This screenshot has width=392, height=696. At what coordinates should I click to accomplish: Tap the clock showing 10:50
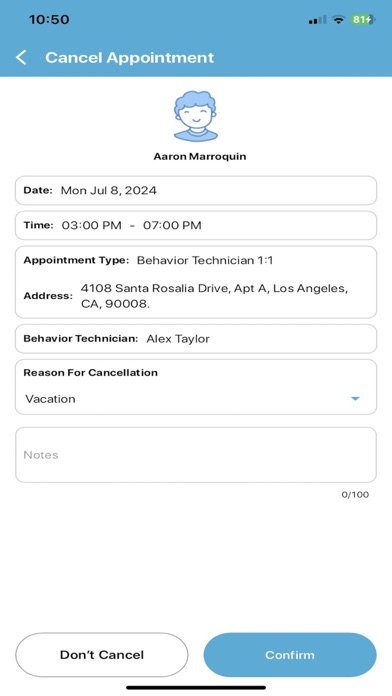tap(49, 20)
